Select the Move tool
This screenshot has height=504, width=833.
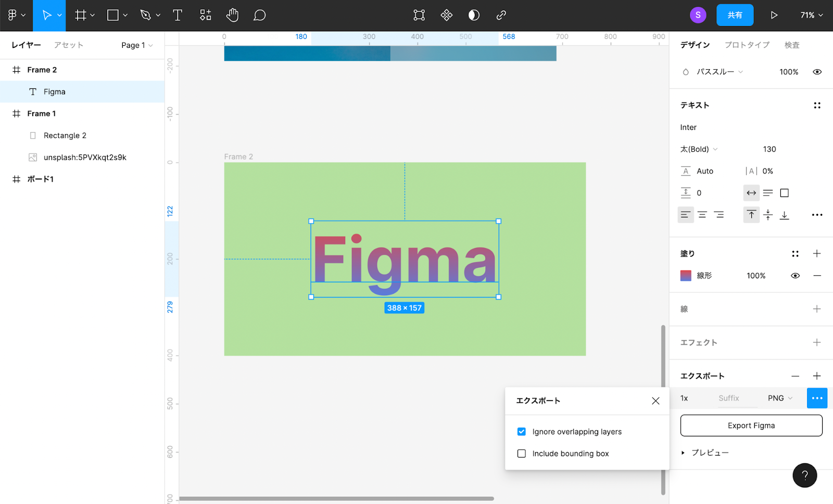[x=46, y=15]
